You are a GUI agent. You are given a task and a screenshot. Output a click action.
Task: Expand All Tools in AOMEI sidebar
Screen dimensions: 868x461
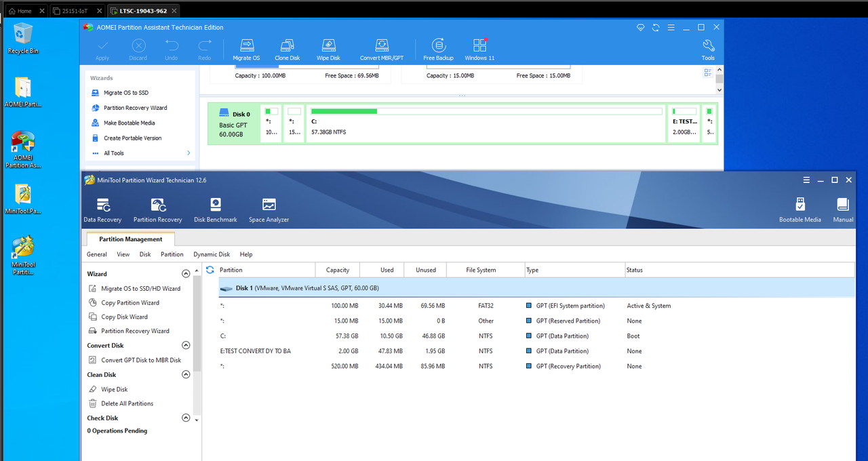click(x=142, y=153)
